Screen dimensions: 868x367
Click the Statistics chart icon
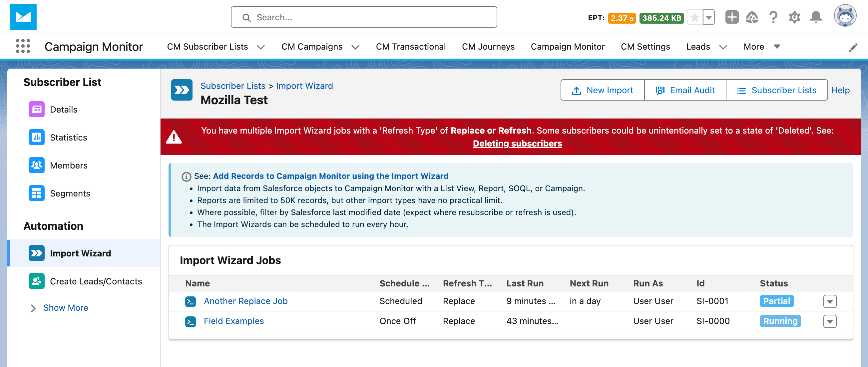pos(36,137)
